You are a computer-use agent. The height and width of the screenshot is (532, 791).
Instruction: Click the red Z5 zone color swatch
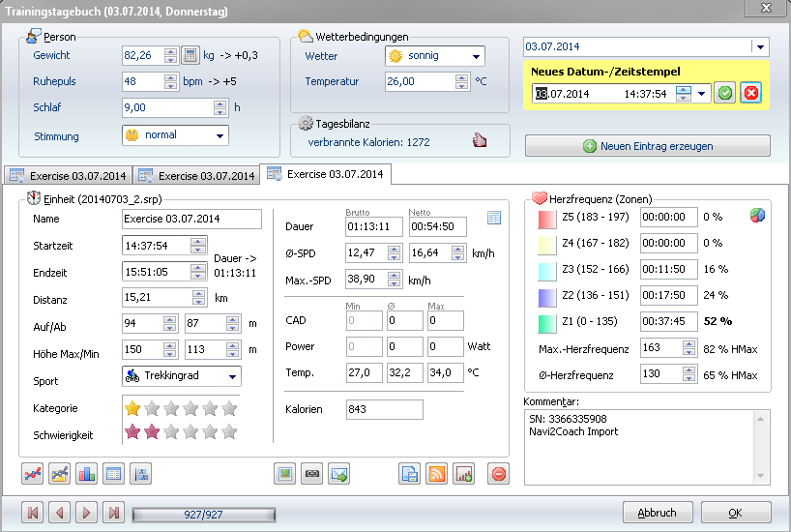pyautogui.click(x=547, y=219)
